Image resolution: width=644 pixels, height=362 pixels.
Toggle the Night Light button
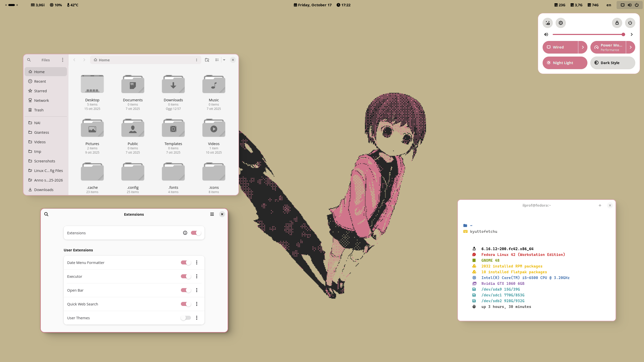(565, 63)
